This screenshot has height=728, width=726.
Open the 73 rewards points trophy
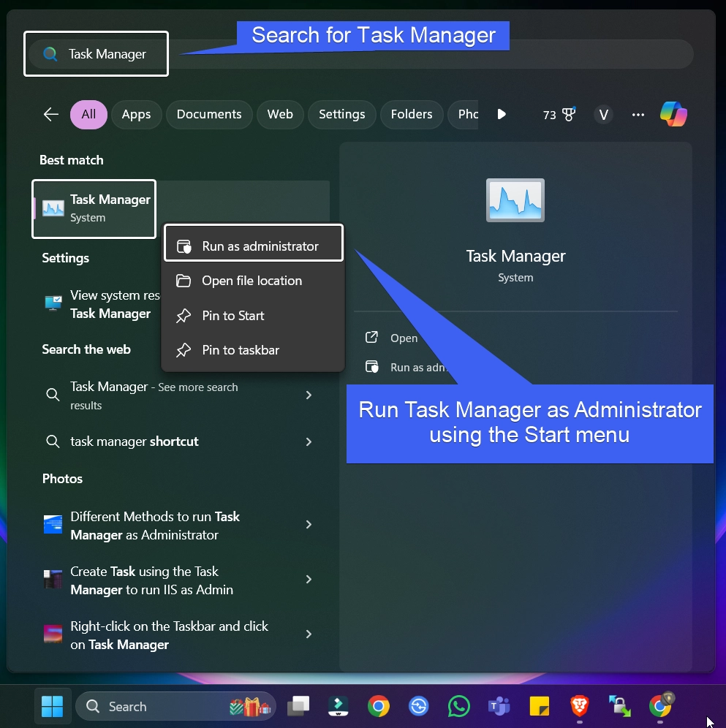(x=559, y=114)
